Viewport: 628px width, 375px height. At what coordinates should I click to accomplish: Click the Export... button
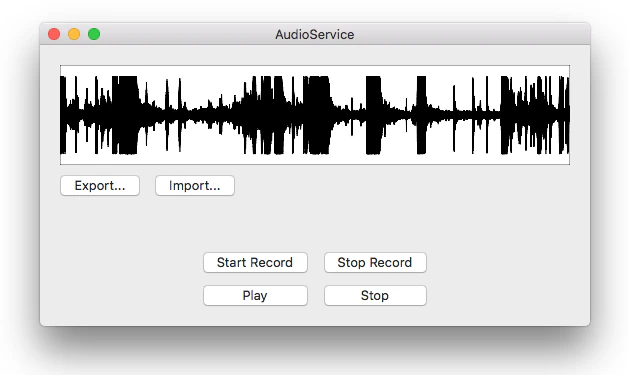(100, 185)
